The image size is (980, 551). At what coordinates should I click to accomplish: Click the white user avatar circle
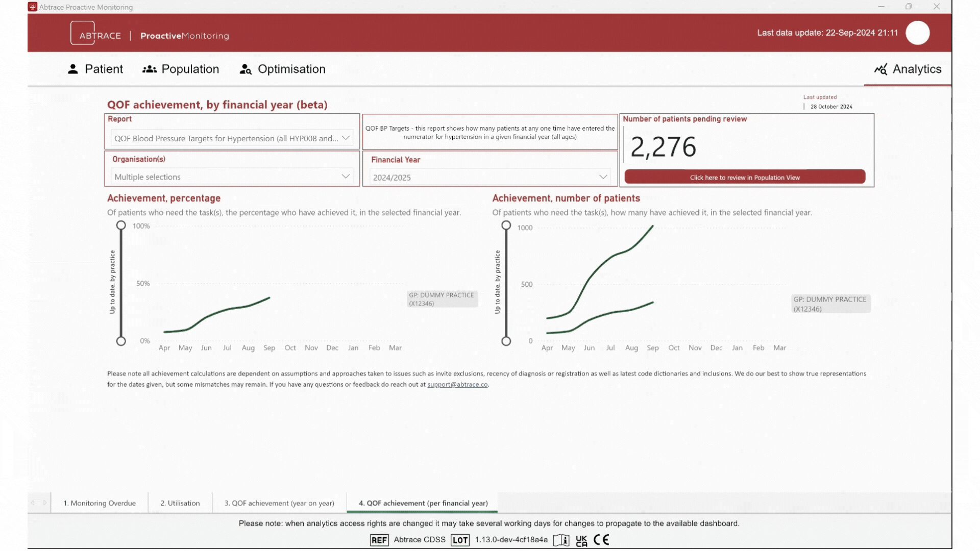(x=917, y=33)
